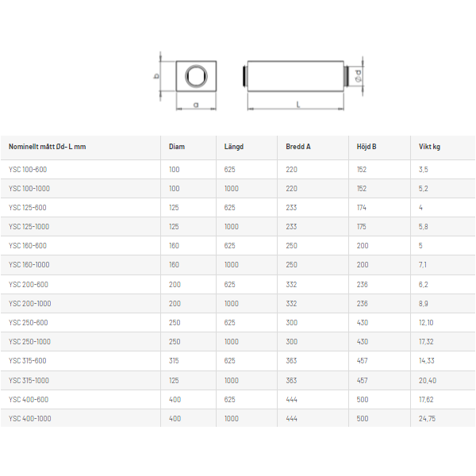
Task: Click the YSC 125-1000 row label
Action: coord(29,227)
